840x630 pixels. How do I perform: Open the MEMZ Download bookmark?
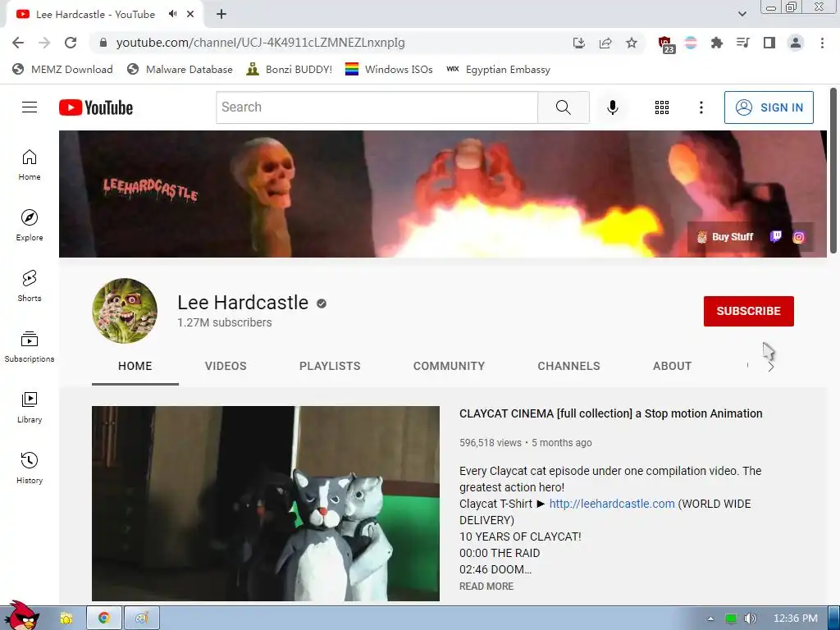(62, 69)
